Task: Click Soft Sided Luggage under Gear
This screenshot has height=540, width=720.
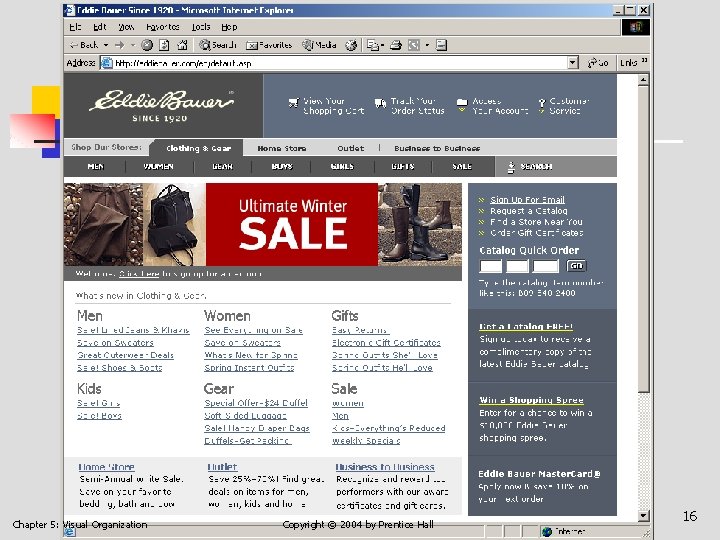Action: point(245,416)
